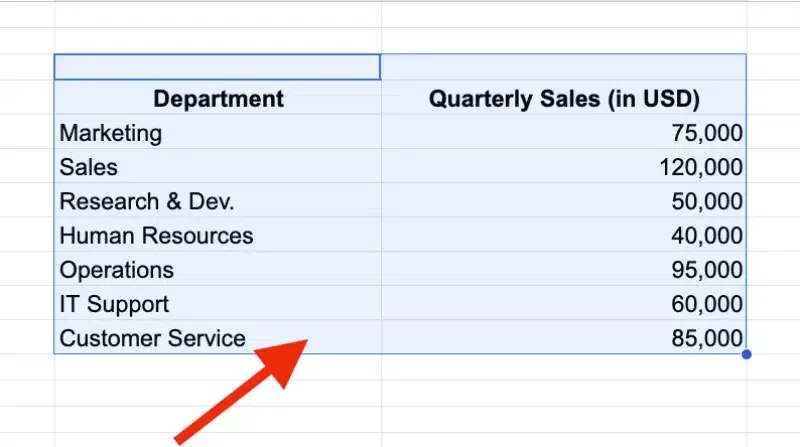Select the 50,000 value cell

pos(564,201)
